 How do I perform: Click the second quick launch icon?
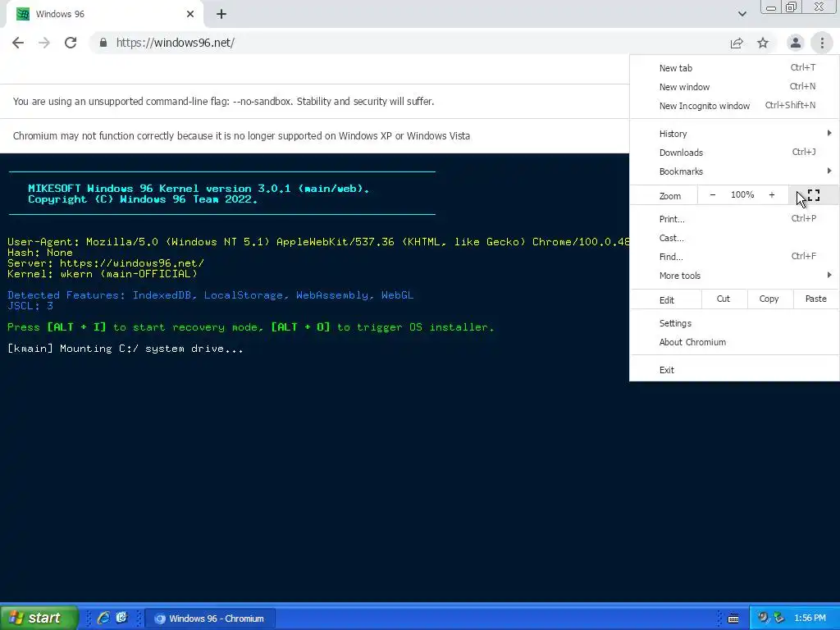click(x=121, y=618)
